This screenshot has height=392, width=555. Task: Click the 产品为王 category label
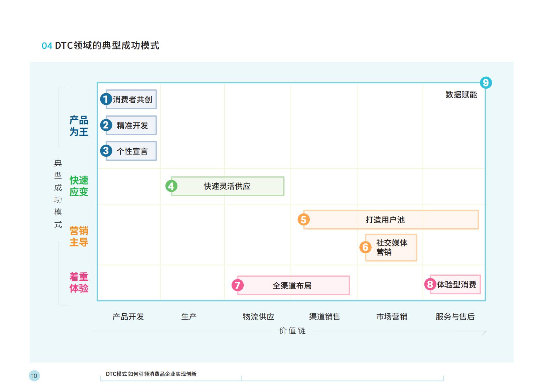[79, 126]
